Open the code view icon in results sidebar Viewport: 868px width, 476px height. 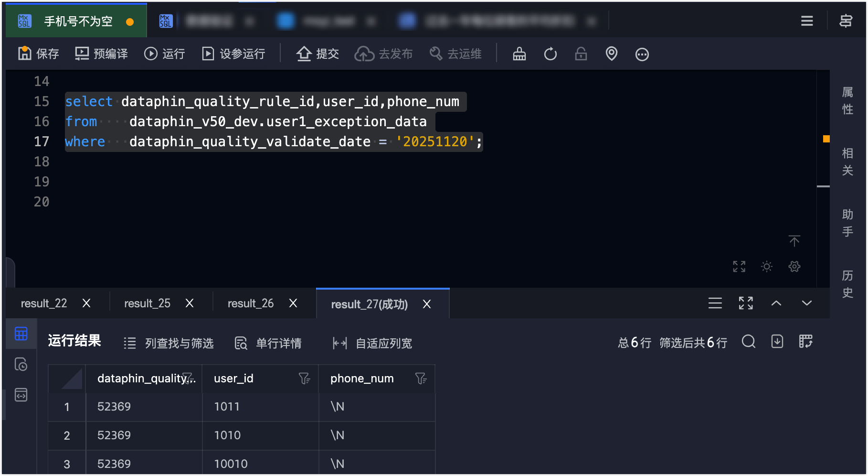(21, 395)
